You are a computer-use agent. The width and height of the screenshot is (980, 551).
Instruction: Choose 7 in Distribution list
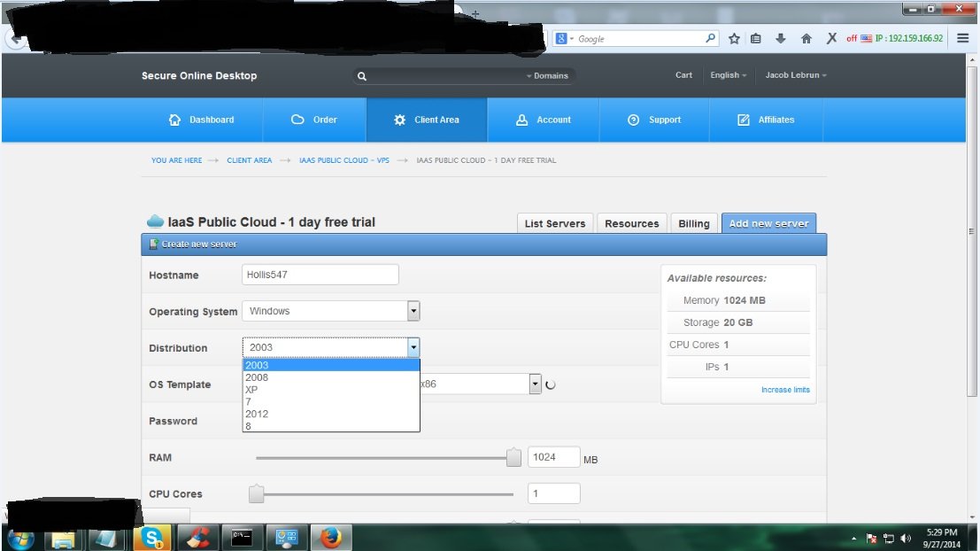[330, 401]
